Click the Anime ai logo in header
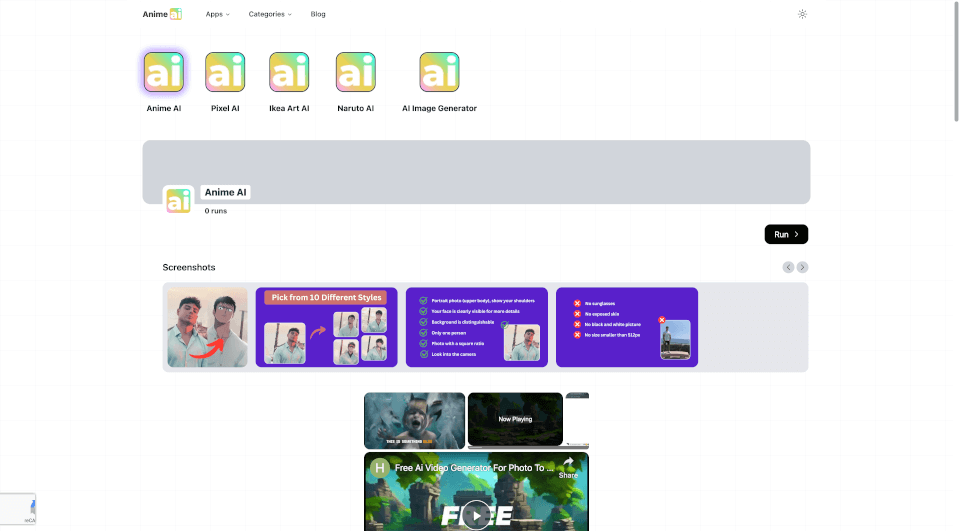This screenshot has height=531, width=960. [x=162, y=14]
